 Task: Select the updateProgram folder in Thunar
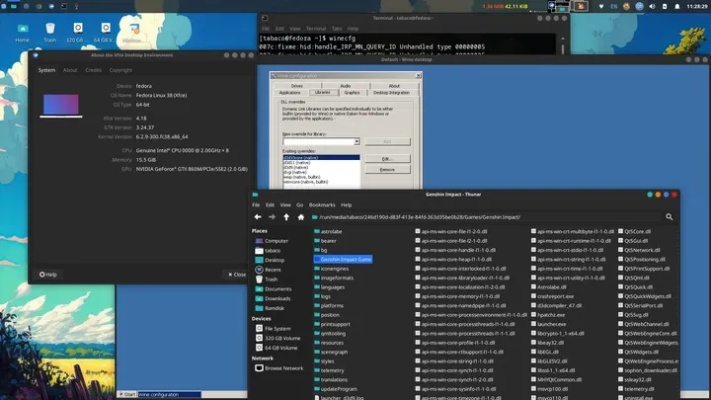[x=336, y=389]
